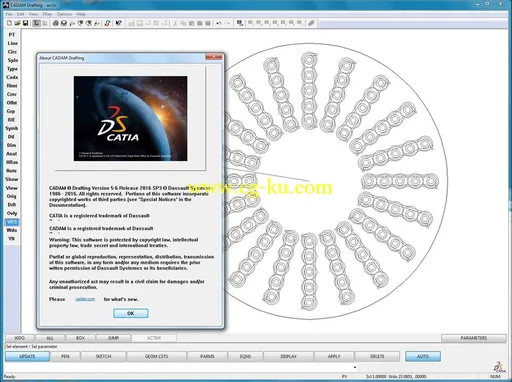The height and width of the screenshot is (382, 512).
Task: Click the Redo arrow icon
Action: tap(227, 23)
